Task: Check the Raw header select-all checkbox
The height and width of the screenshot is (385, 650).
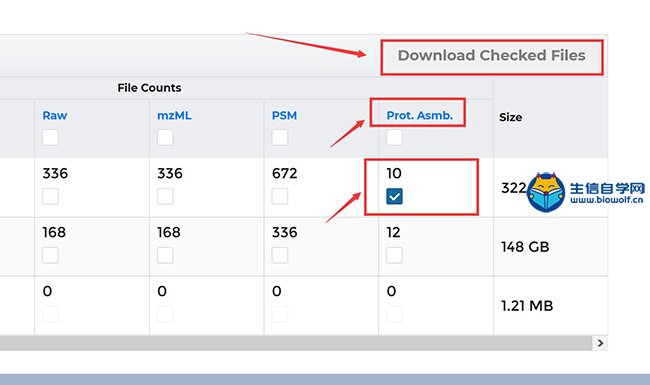Action: tap(50, 137)
